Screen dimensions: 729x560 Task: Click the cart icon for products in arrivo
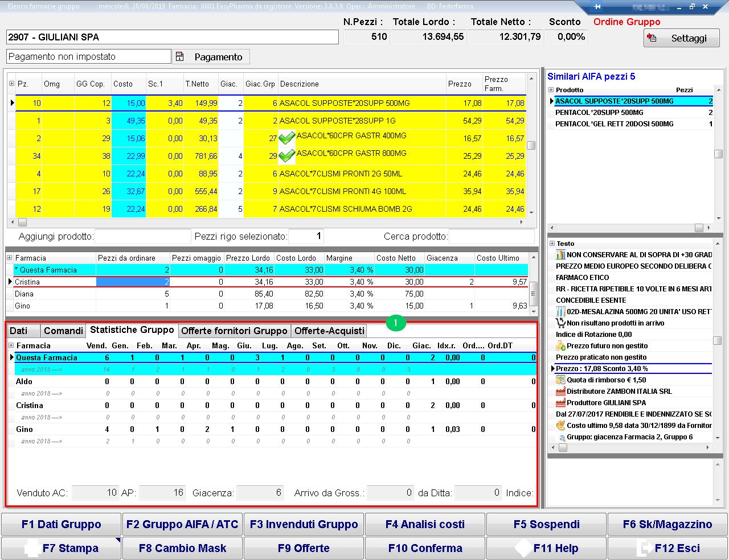coord(560,323)
